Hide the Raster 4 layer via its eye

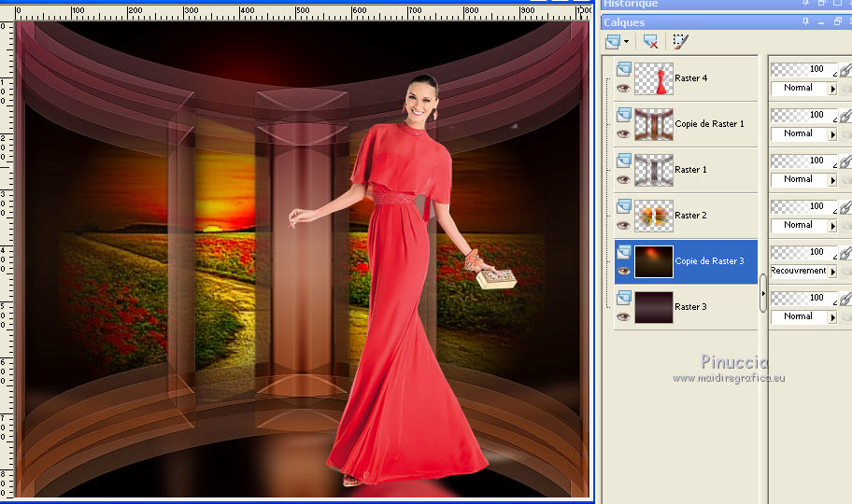623,88
